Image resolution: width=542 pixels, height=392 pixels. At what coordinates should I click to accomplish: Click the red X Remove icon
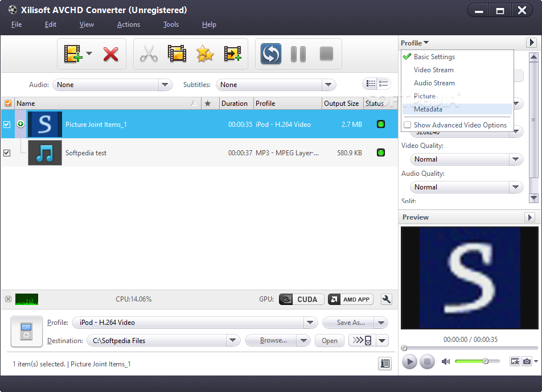[x=110, y=54]
